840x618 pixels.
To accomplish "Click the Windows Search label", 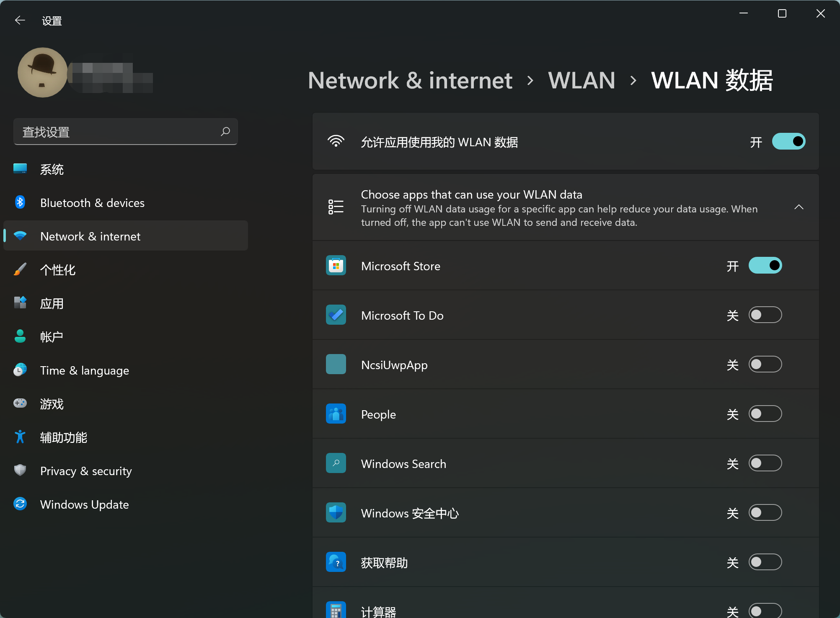I will pos(403,464).
